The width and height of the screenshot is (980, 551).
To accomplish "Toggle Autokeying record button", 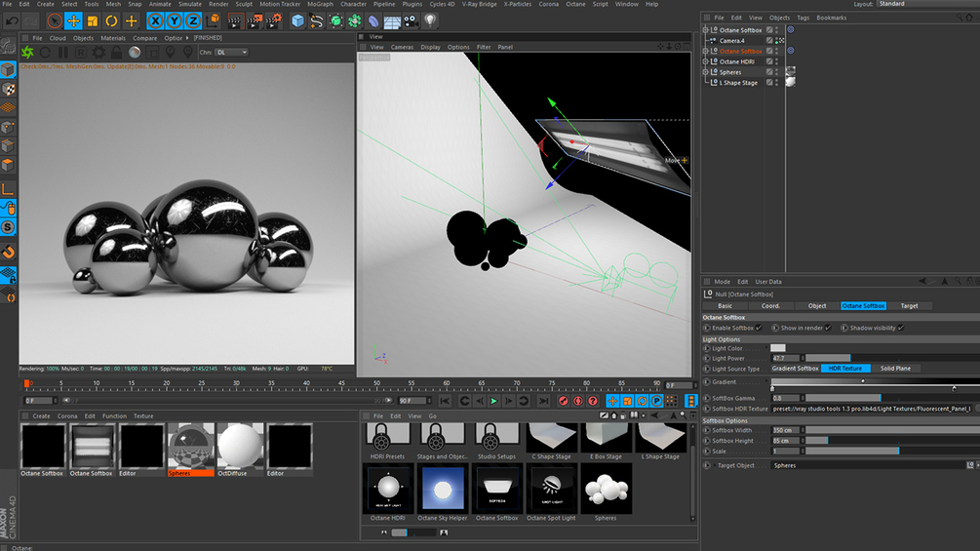I will tap(578, 401).
